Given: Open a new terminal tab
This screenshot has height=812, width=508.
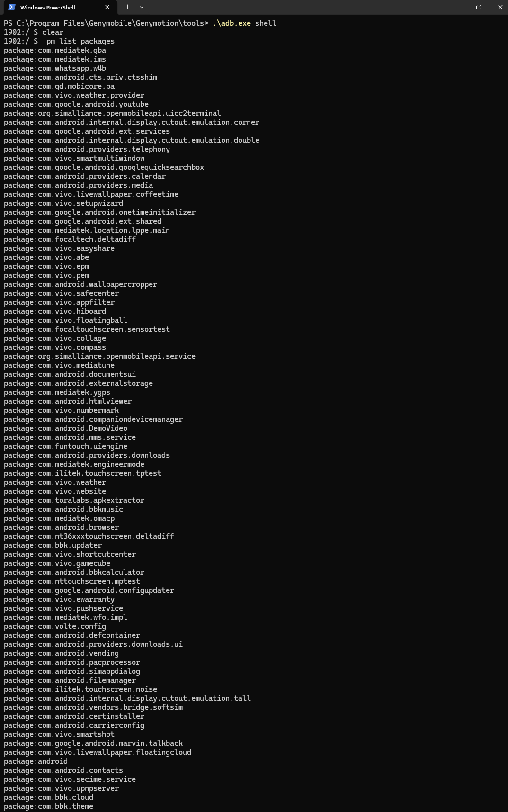Looking at the screenshot, I should point(127,7).
